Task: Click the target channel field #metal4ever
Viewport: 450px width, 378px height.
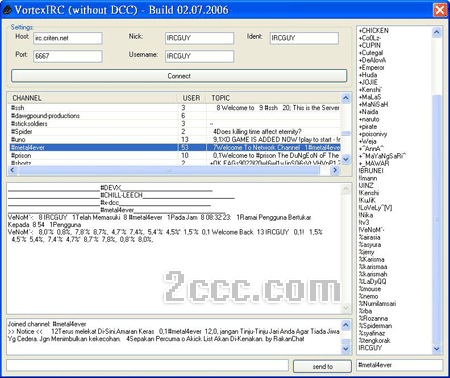Action: point(399,365)
